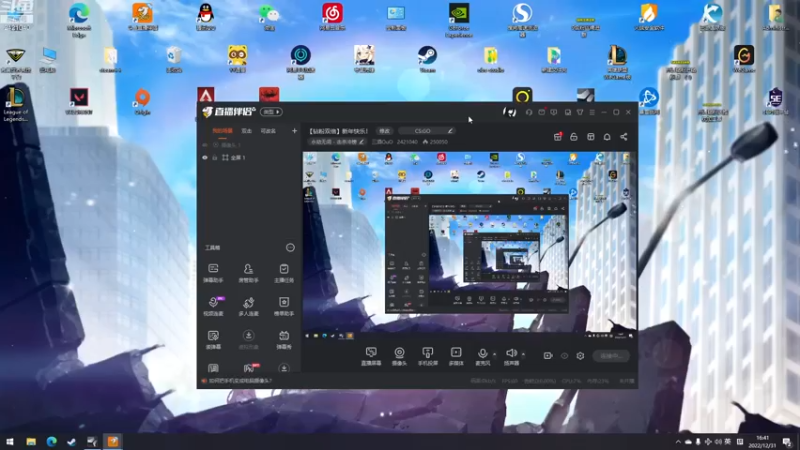This screenshot has width=800, height=450.
Task: Open the ranking assistant tool
Action: pyautogui.click(x=284, y=306)
